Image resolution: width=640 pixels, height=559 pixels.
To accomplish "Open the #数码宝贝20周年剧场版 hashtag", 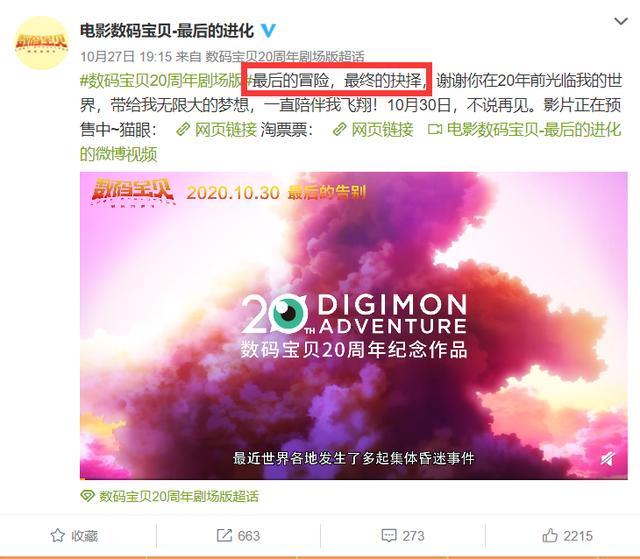I will pyautogui.click(x=164, y=81).
